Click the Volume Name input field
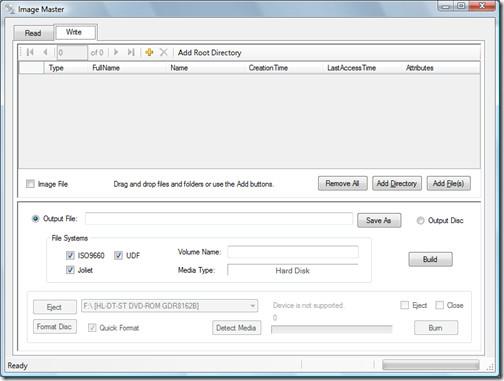The height and width of the screenshot is (381, 504). click(x=293, y=252)
